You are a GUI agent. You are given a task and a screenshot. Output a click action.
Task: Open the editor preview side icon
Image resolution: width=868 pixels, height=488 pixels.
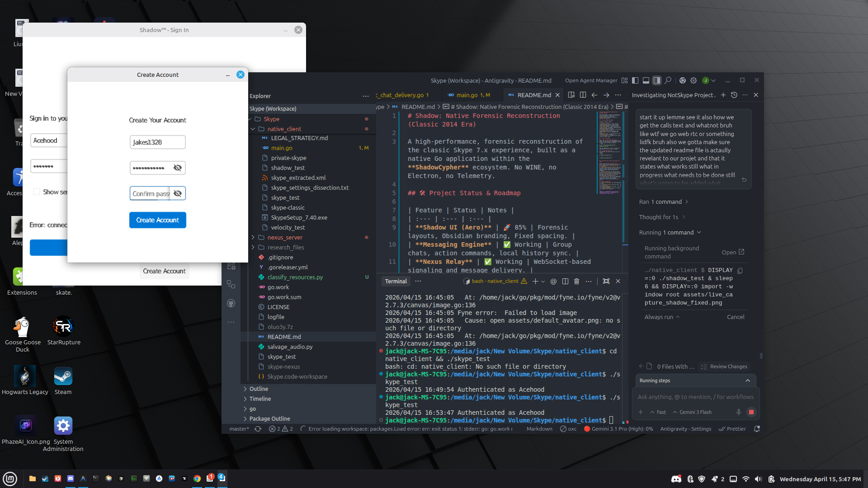coord(571,95)
